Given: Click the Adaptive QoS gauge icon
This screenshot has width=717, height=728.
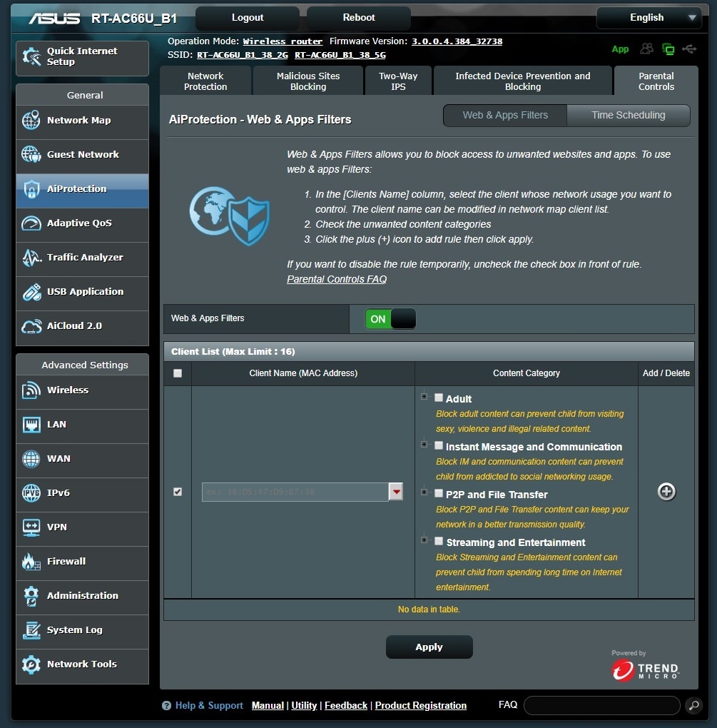Looking at the screenshot, I should point(31,223).
